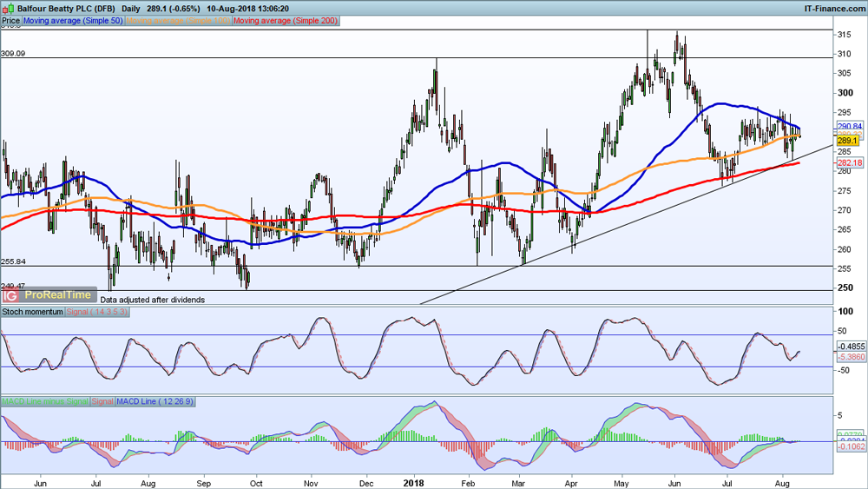Click the red 282.18 price tag
Image resolution: width=868 pixels, height=489 pixels.
pyautogui.click(x=850, y=162)
